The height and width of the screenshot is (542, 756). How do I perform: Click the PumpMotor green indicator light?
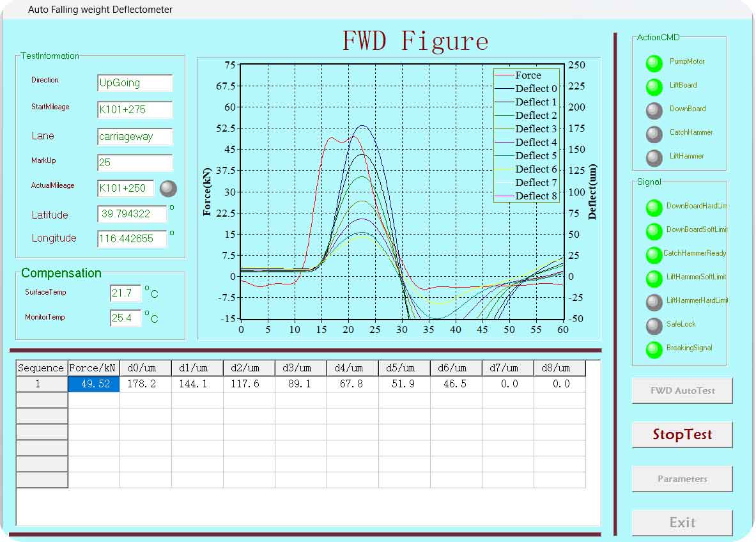[x=654, y=63]
